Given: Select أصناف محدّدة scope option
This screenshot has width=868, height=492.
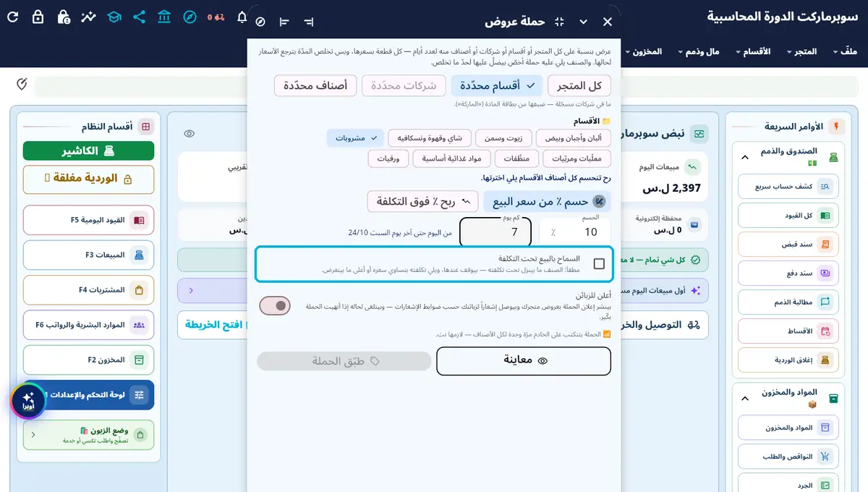Looking at the screenshot, I should click(315, 85).
